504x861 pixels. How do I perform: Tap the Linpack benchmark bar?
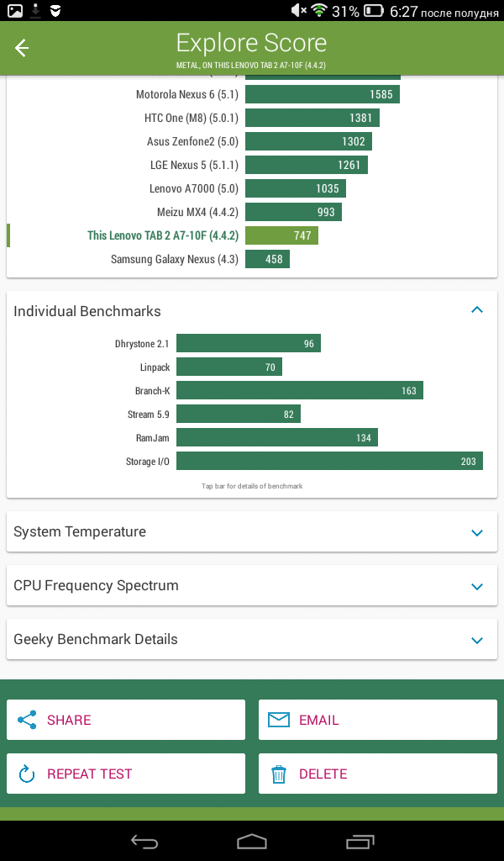tap(229, 367)
